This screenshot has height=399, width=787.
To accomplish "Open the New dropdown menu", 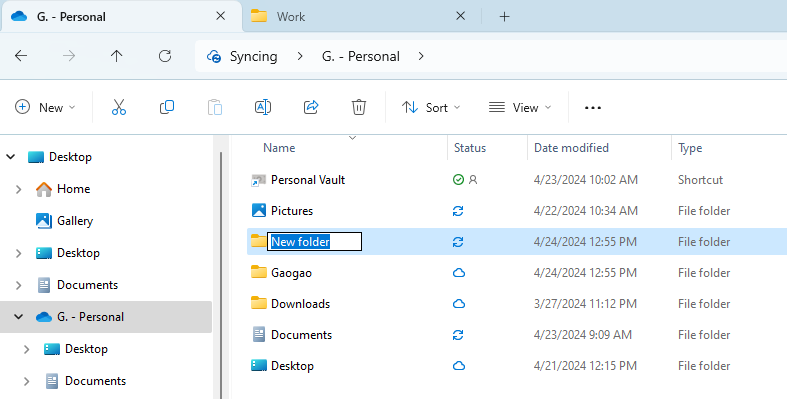I will [45, 107].
